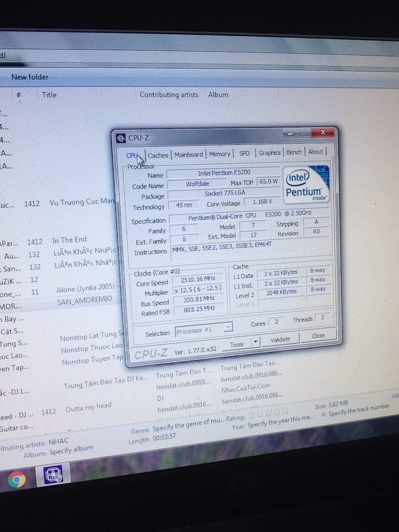
Task: Click the Intel Pentium inside logo
Action: (x=305, y=185)
